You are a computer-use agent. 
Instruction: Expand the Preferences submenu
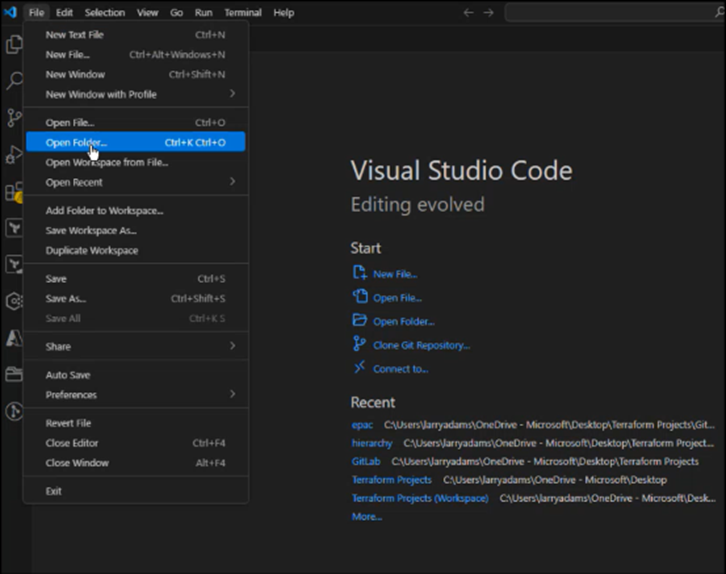(x=136, y=395)
